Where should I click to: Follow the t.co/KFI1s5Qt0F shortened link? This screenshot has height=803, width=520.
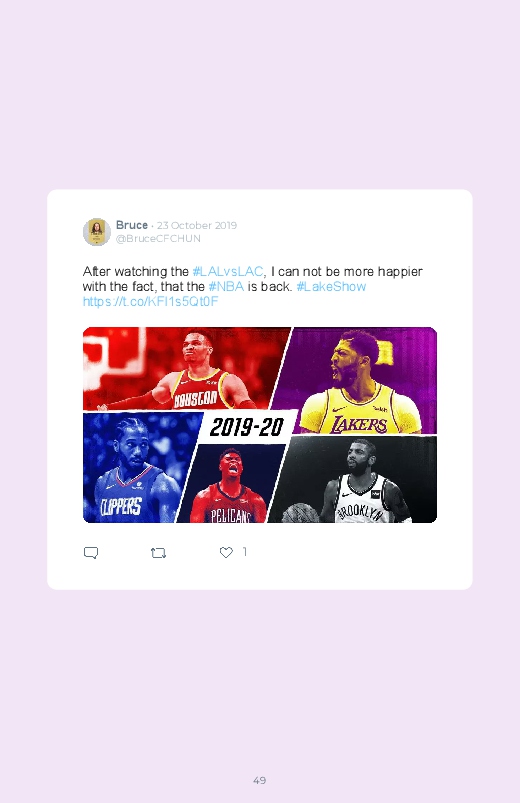[x=151, y=301]
